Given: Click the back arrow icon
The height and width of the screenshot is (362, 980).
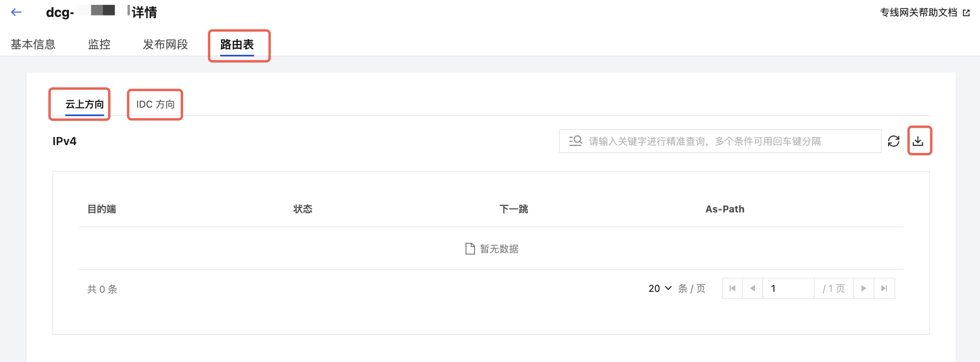Looking at the screenshot, I should click(16, 12).
